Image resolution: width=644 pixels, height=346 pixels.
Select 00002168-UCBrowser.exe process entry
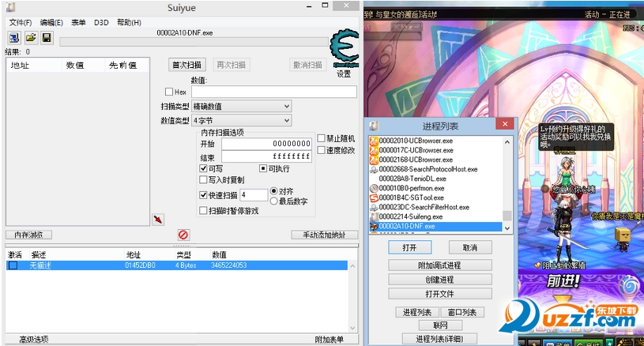coord(416,160)
